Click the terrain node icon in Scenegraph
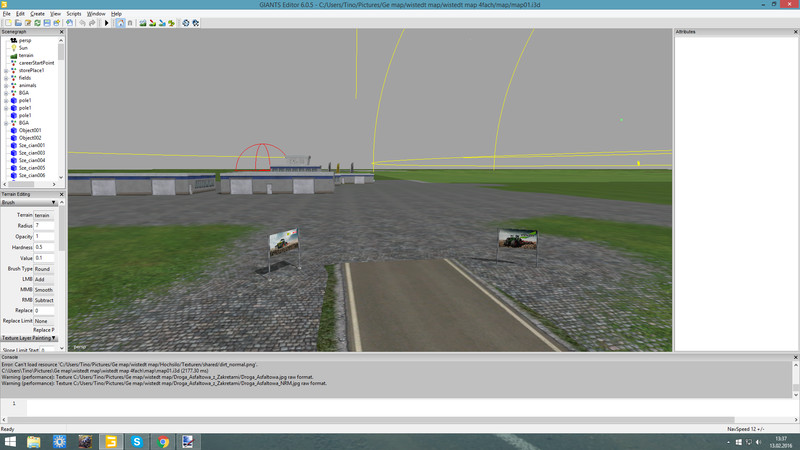This screenshot has width=800, height=450. pos(13,55)
